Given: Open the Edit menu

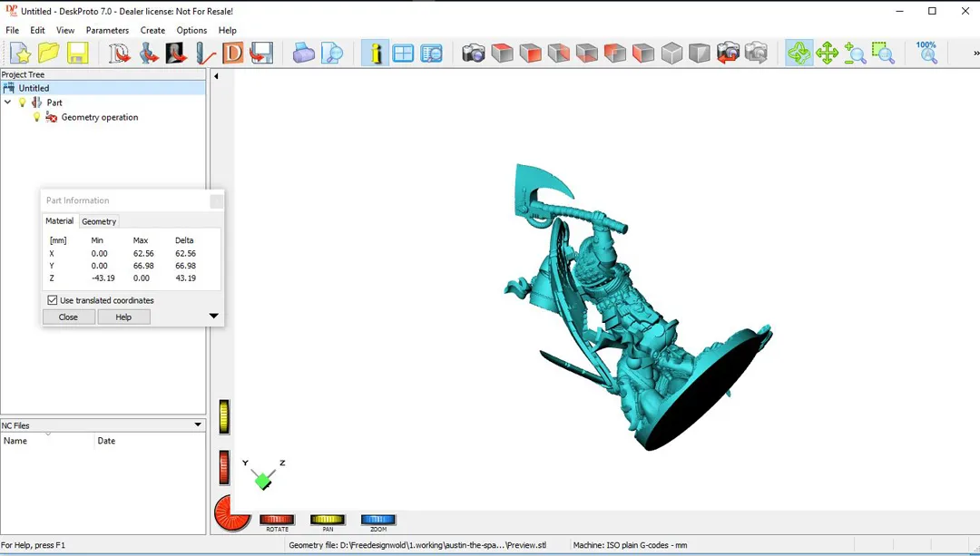Looking at the screenshot, I should [x=37, y=30].
